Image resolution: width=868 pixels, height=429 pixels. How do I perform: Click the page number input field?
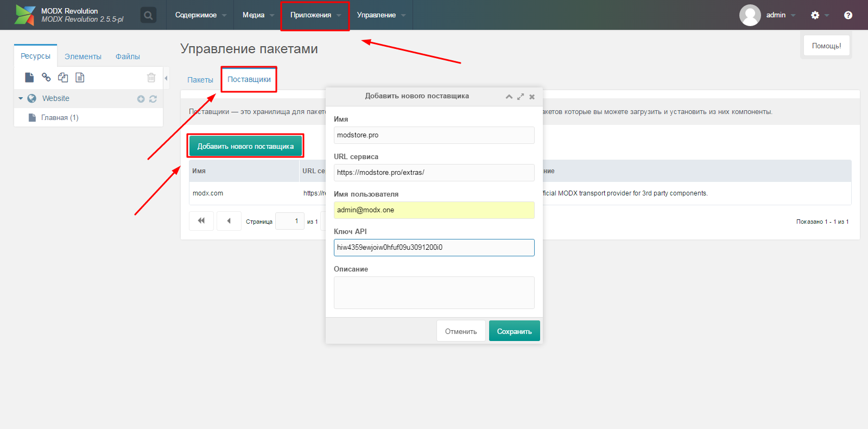click(290, 221)
